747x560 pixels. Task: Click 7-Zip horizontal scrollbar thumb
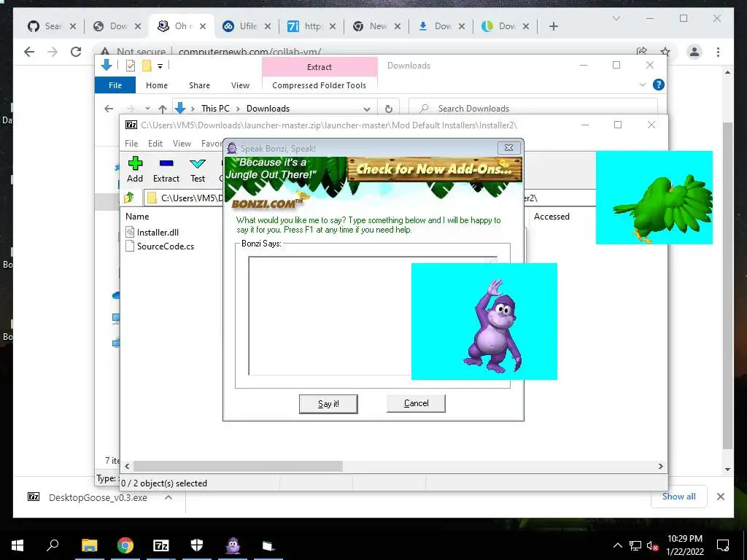coord(238,466)
